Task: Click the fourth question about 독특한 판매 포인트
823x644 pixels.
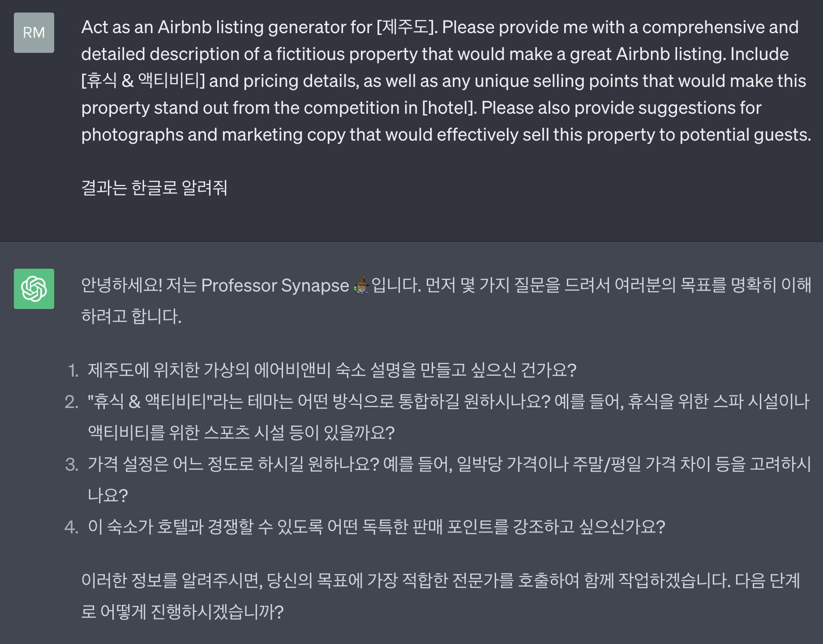Action: 376,527
